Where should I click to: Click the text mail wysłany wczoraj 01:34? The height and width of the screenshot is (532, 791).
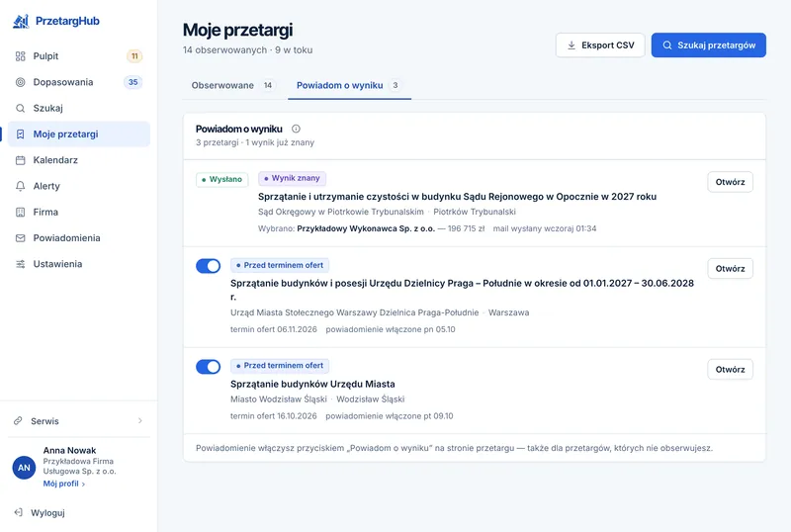coord(545,228)
